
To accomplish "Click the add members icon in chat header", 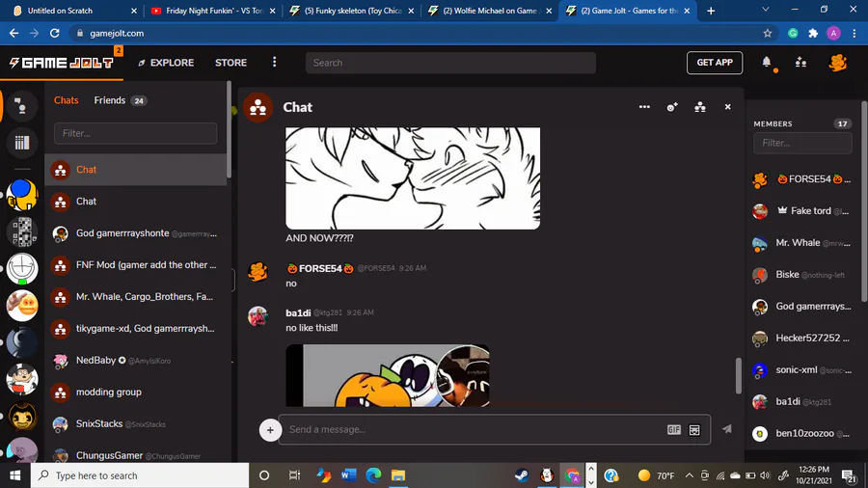I will (672, 107).
